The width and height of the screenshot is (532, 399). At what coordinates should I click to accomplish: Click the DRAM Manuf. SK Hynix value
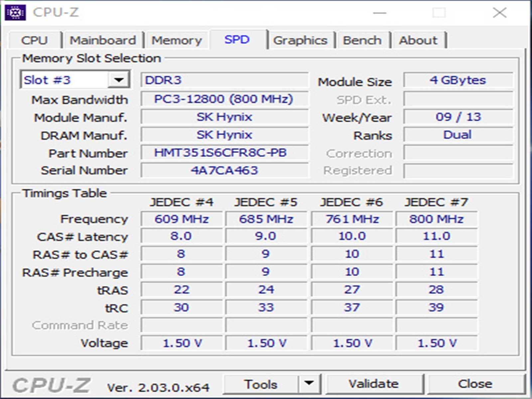(x=224, y=135)
